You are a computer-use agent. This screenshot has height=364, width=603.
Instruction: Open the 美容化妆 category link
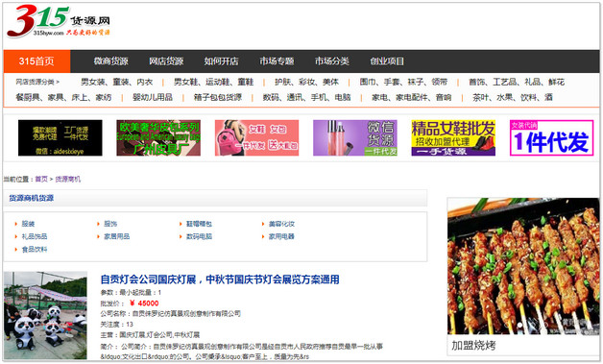(x=281, y=224)
